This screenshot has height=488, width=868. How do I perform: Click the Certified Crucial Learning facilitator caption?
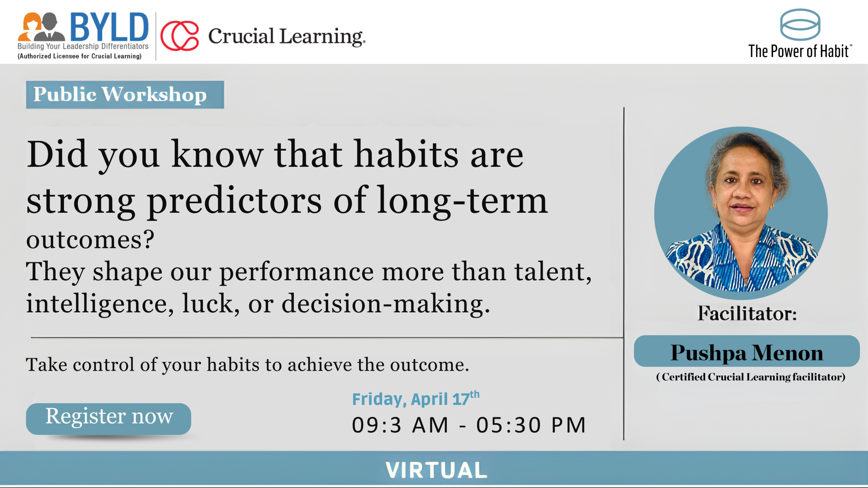click(751, 377)
